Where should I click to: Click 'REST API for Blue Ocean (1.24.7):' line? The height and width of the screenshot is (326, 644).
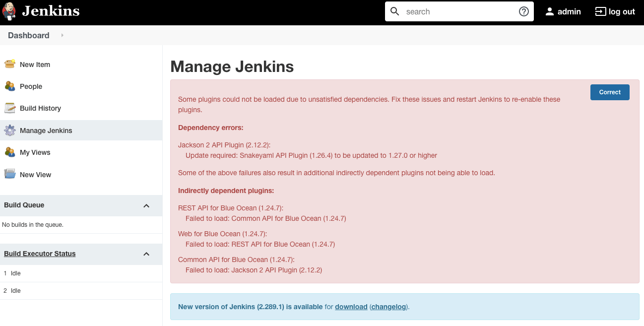(x=231, y=208)
